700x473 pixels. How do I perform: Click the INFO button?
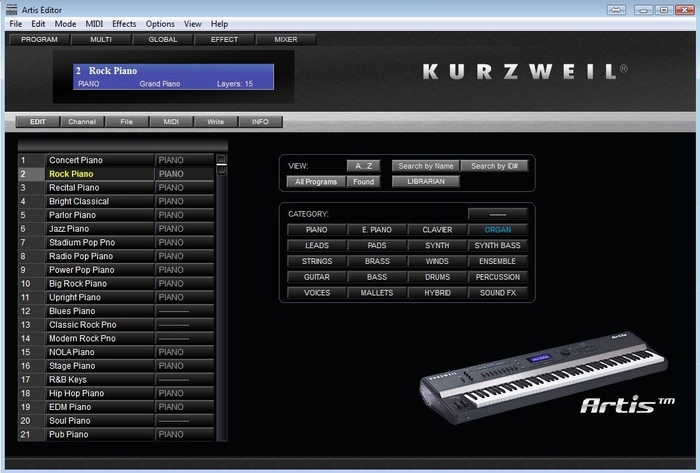(x=260, y=121)
